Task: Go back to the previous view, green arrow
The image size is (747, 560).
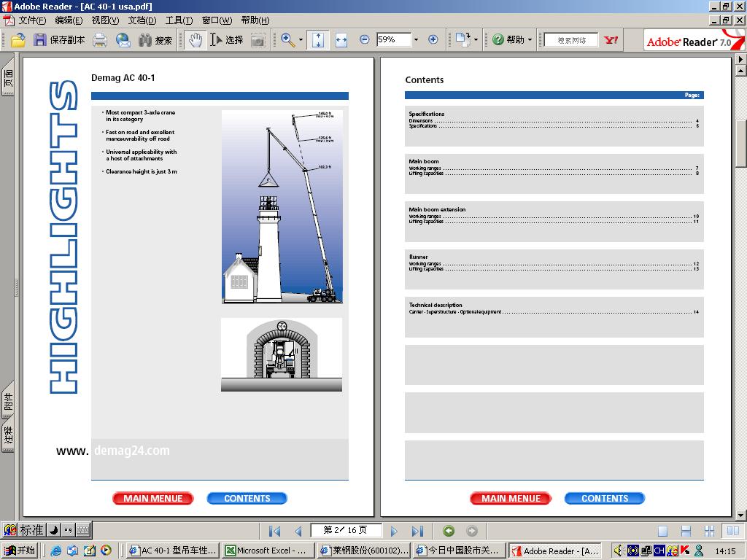Action: tap(449, 531)
